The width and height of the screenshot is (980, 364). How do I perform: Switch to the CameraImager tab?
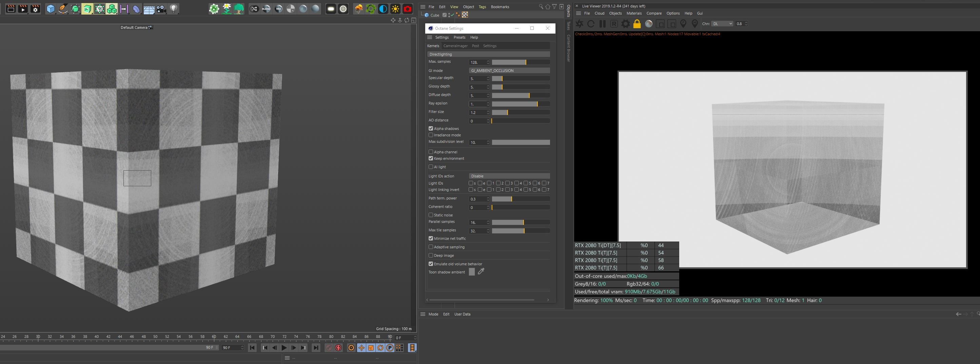point(455,46)
